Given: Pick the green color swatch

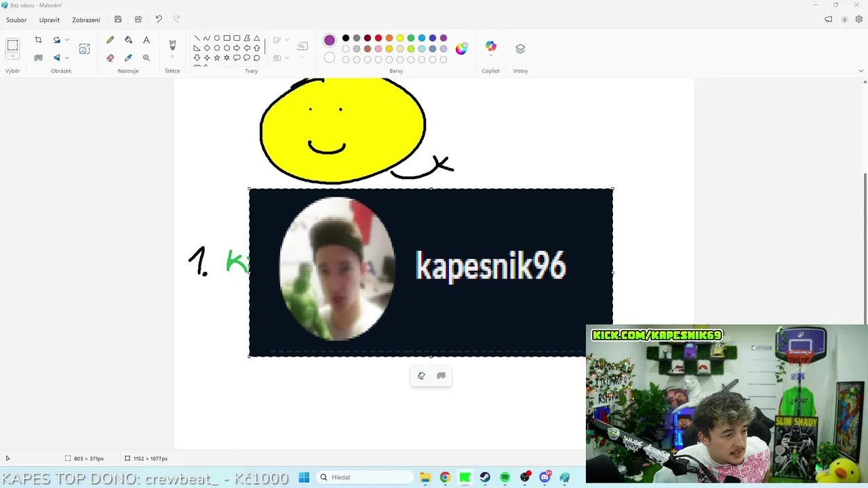Looking at the screenshot, I should click(x=411, y=38).
